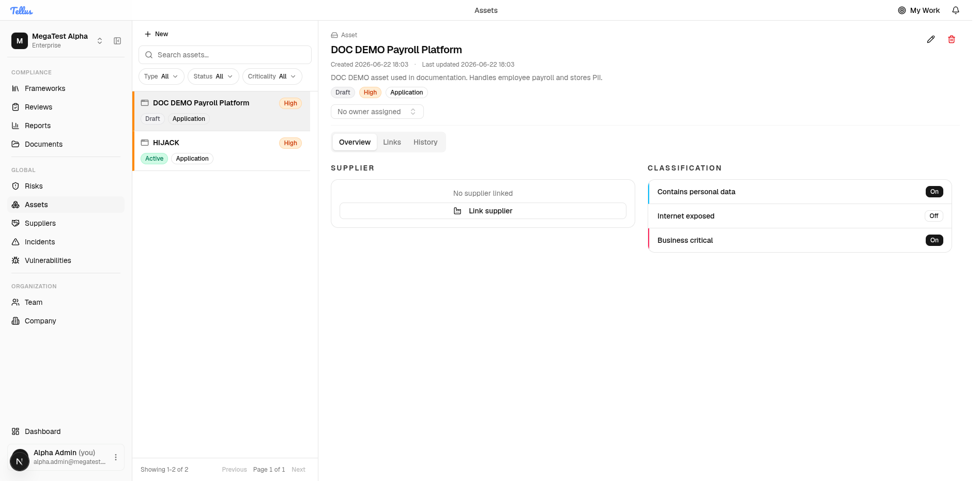Click the Tellus logo
The width and height of the screenshot is (980, 481).
tap(22, 10)
